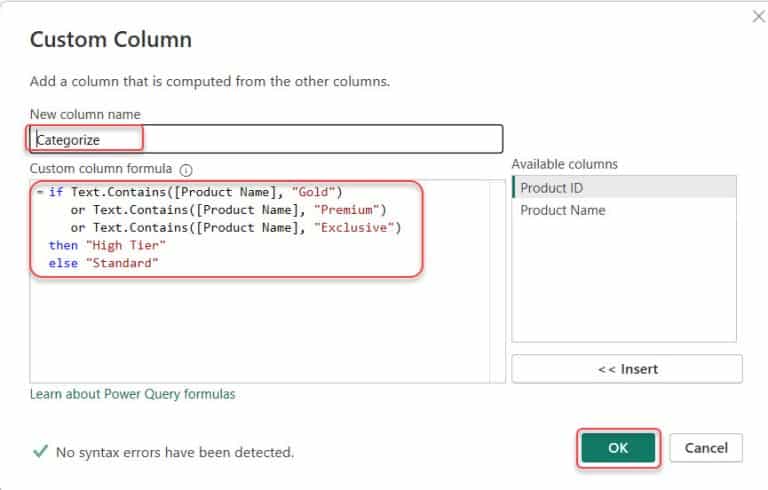Screen dimensions: 768x490
Task: Click the formula editor vertical scrollbar
Action: point(498,282)
